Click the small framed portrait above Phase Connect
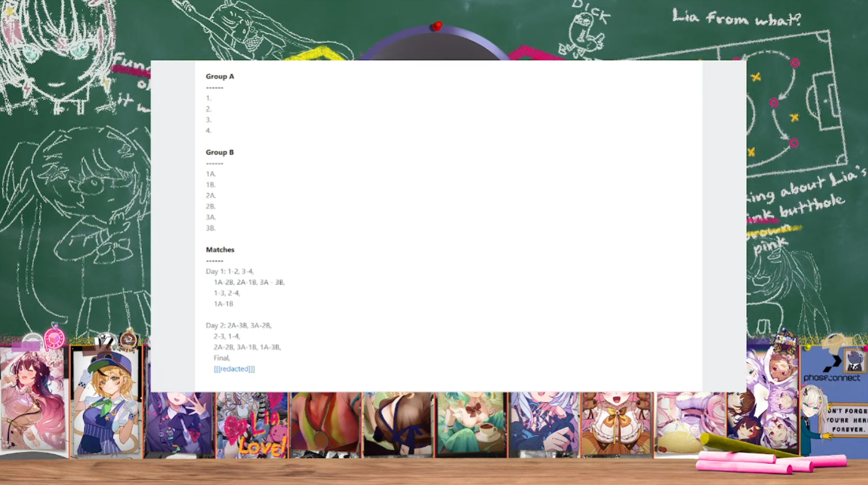Viewport: 868px width, 485px height. click(x=855, y=360)
